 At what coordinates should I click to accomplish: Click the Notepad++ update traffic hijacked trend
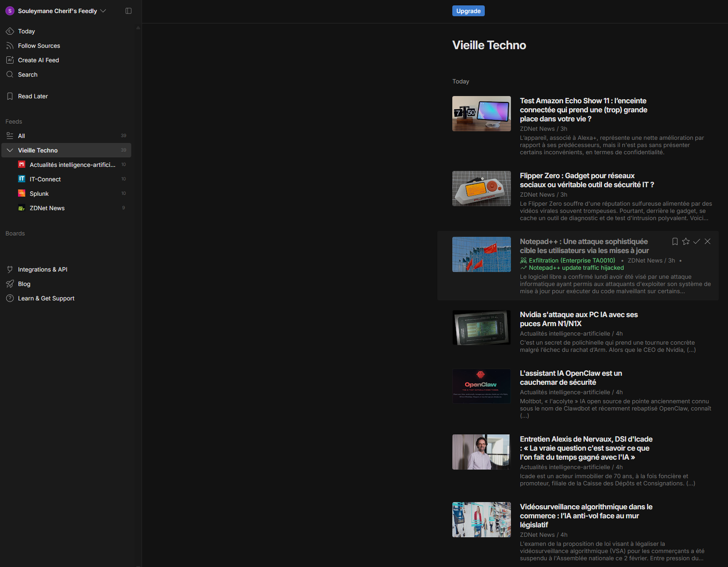point(576,268)
